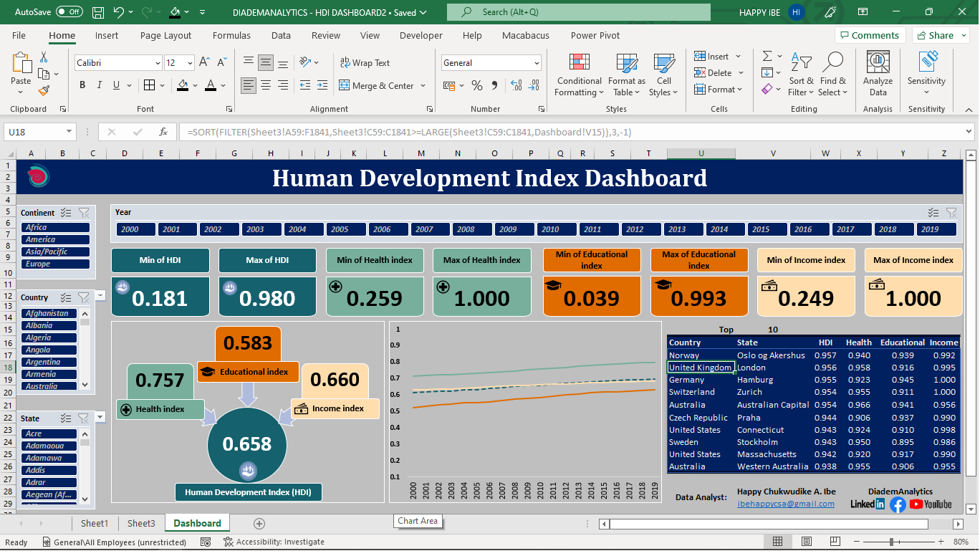980x556 pixels.
Task: Toggle multi-select on Country slicer
Action: (x=66, y=297)
